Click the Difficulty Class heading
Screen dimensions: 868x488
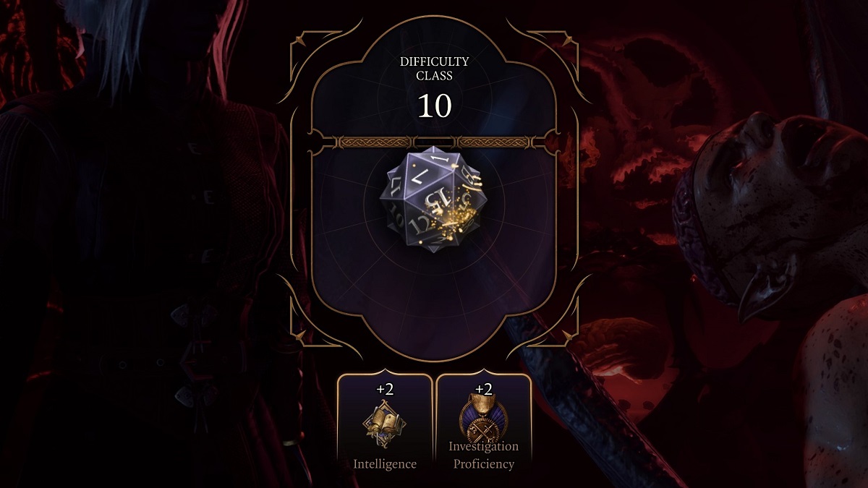point(434,69)
